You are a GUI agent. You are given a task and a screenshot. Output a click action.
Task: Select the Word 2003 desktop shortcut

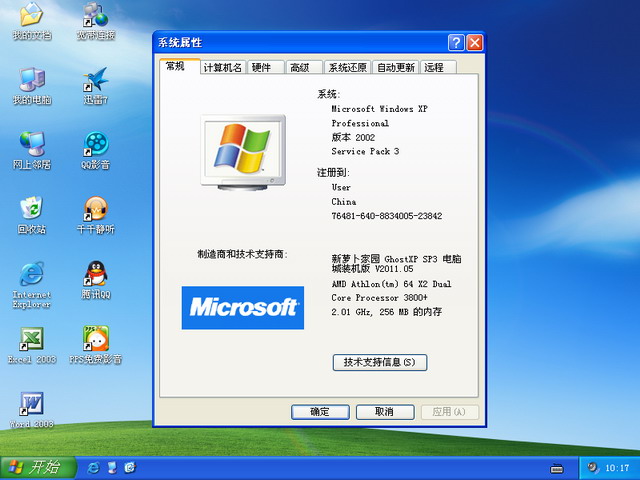[31, 409]
